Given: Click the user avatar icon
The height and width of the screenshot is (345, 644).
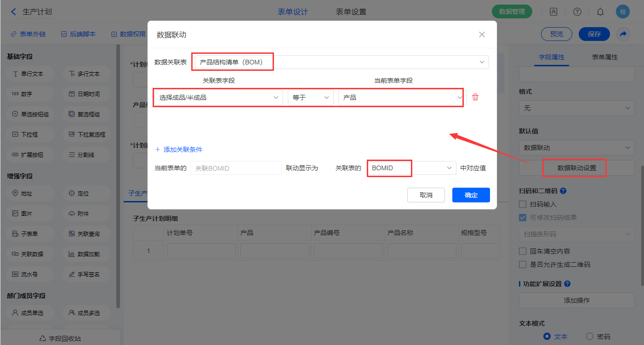Looking at the screenshot, I should 623,12.
